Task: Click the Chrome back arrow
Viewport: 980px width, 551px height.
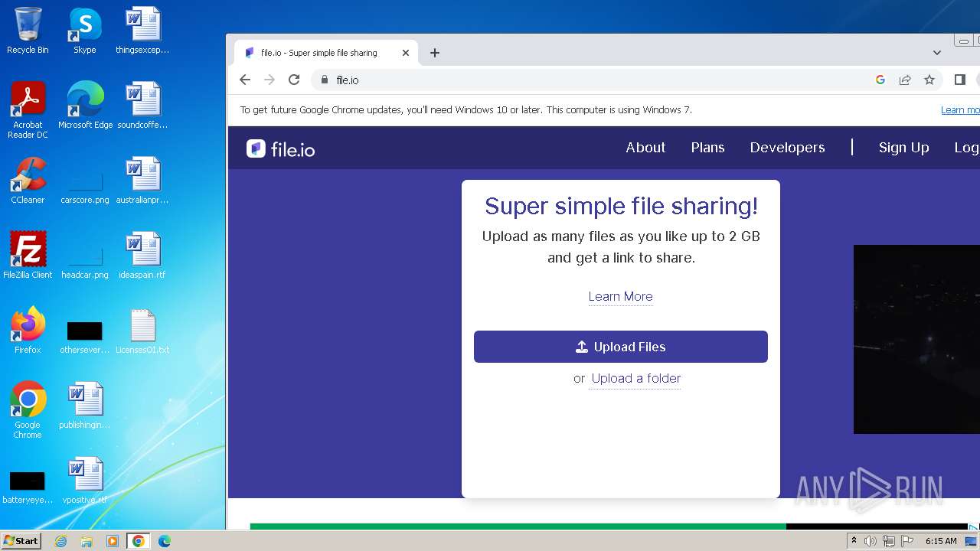Action: (245, 80)
